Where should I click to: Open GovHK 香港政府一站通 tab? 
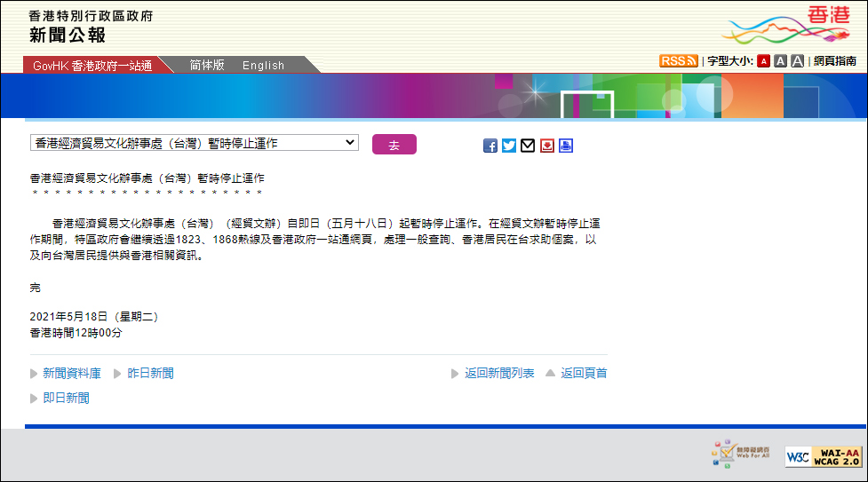92,66
